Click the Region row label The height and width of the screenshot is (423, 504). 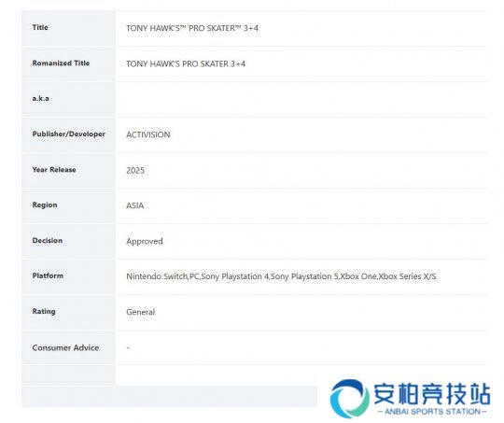pos(45,204)
